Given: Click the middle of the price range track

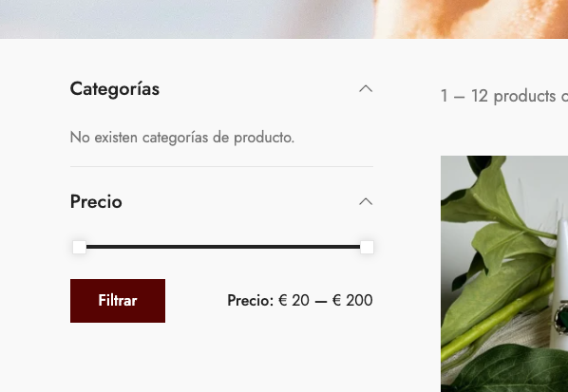Looking at the screenshot, I should coord(223,247).
